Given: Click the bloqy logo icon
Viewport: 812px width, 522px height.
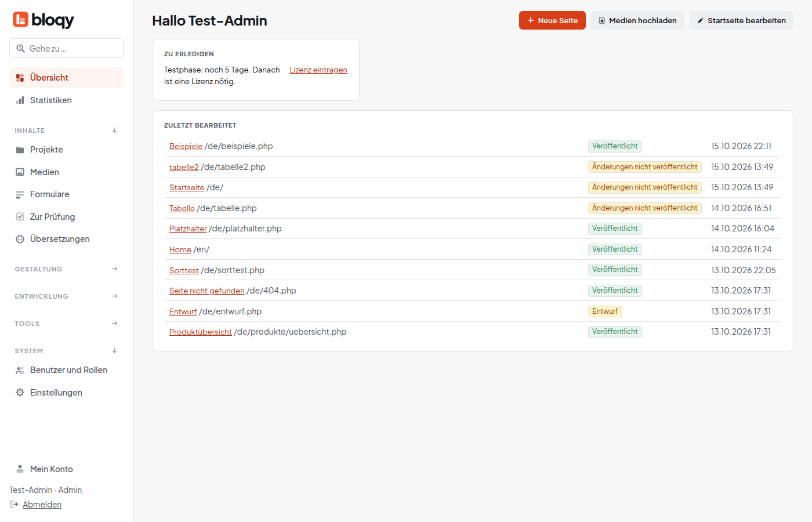Looking at the screenshot, I should [x=21, y=20].
